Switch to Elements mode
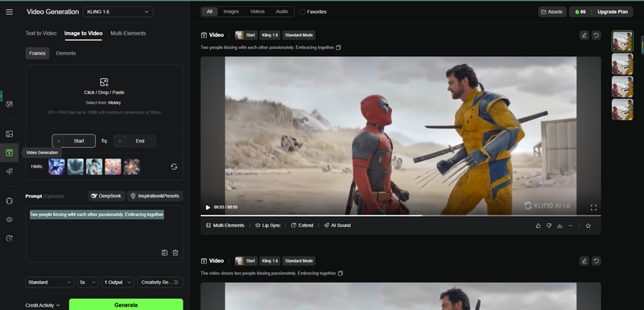This screenshot has height=310, width=644. tap(66, 53)
